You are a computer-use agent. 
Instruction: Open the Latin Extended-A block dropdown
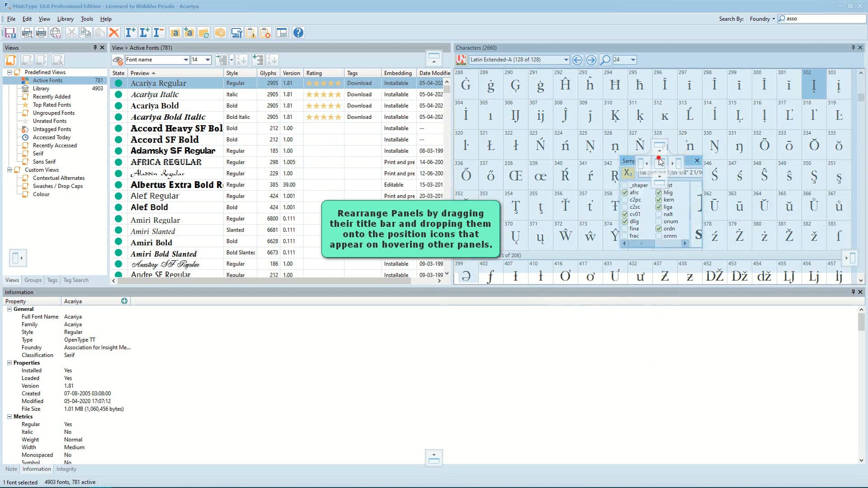click(566, 60)
